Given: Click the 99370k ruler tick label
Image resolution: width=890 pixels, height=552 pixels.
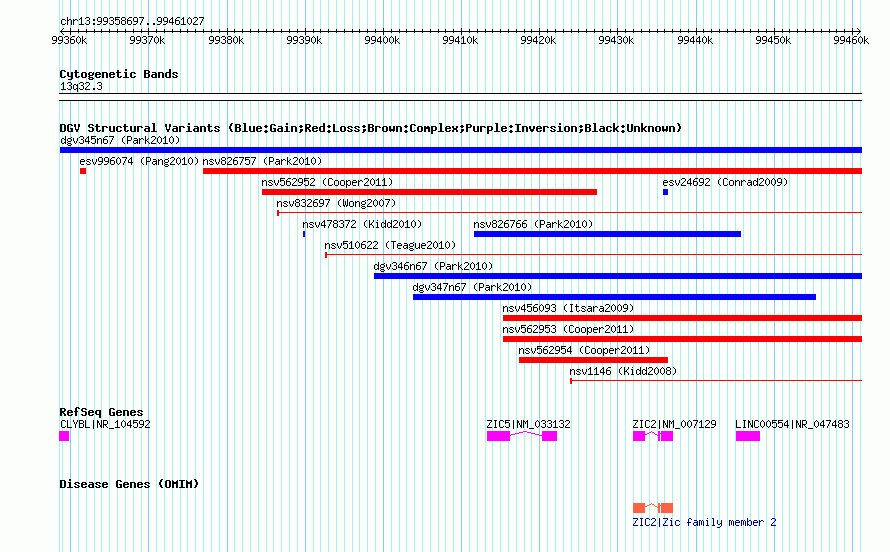Looking at the screenshot, I should tap(147, 40).
